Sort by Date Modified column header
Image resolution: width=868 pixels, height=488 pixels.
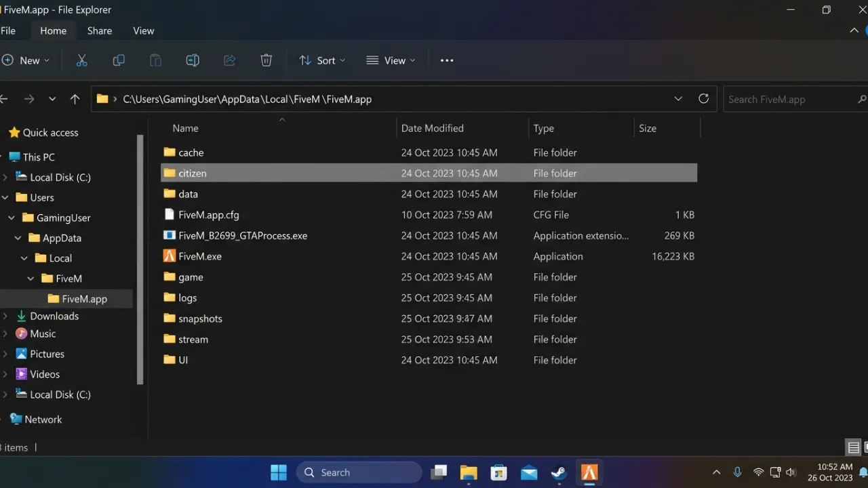pyautogui.click(x=432, y=128)
